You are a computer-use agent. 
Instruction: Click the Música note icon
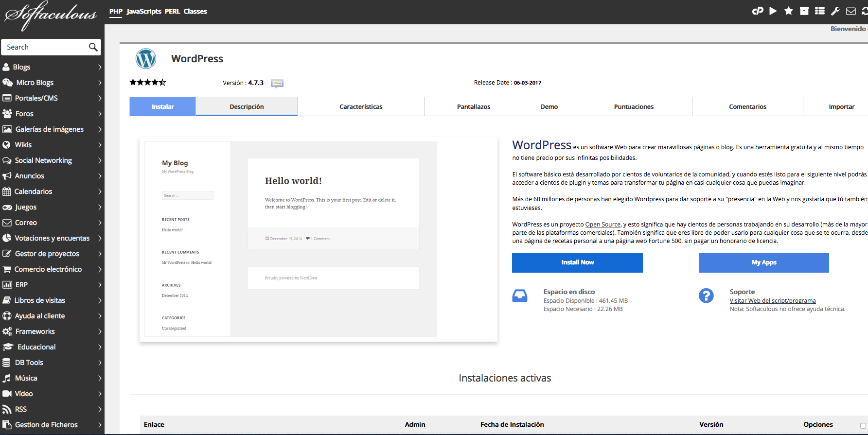6,378
